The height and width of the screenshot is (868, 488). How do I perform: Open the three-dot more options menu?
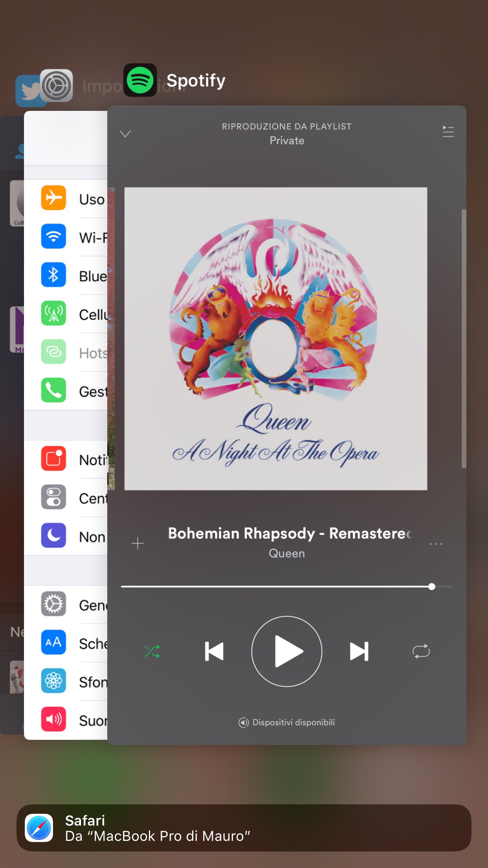(436, 544)
